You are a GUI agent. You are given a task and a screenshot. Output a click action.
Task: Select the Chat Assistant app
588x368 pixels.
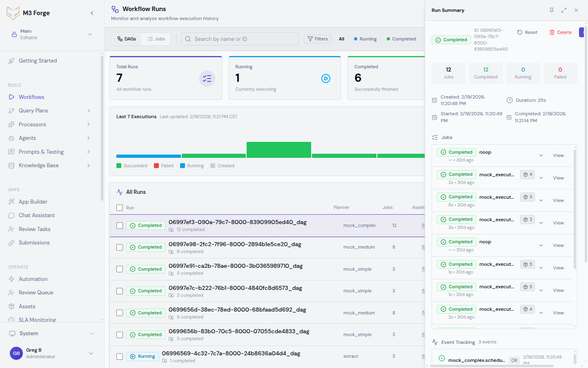36,215
